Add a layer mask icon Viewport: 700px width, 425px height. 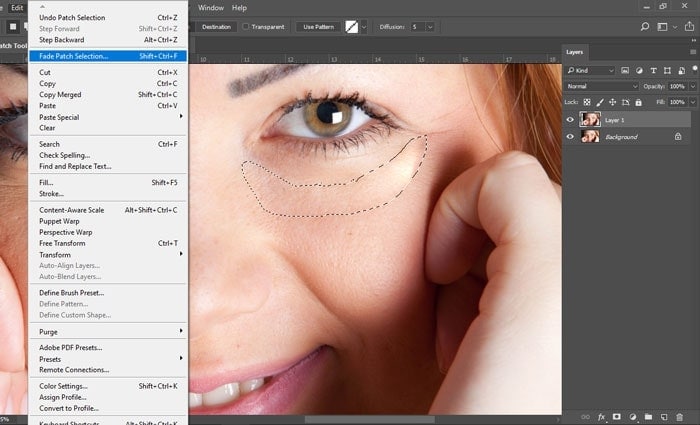tap(617, 417)
